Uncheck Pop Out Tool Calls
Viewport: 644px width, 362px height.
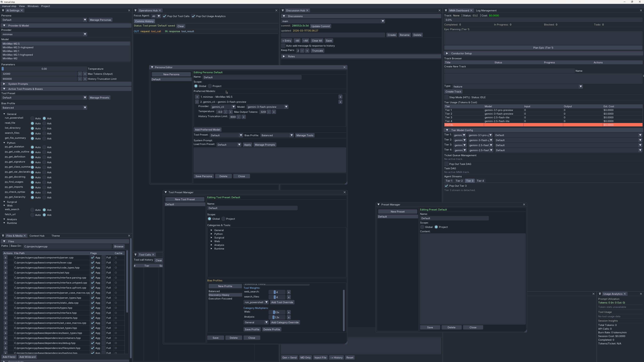coord(165,16)
